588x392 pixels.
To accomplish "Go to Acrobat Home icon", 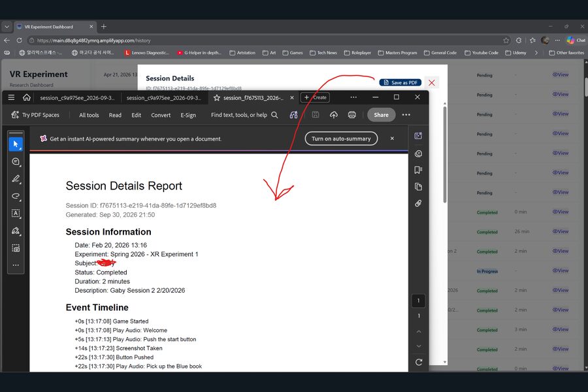I will click(27, 97).
